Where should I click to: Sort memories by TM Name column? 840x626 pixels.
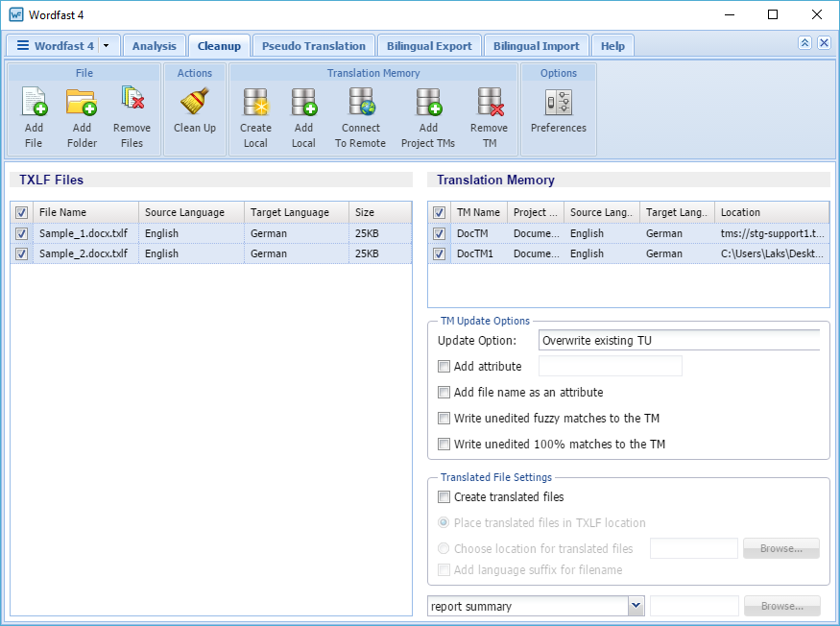click(479, 212)
